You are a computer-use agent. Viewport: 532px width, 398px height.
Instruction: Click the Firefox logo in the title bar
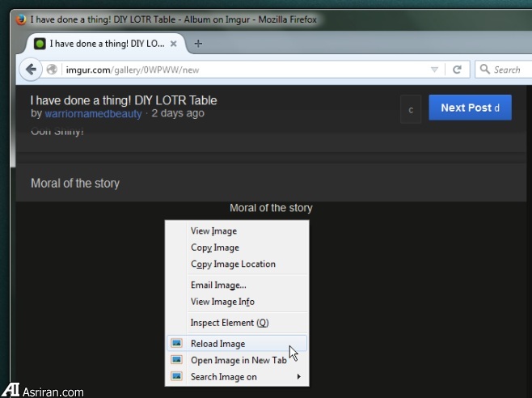tap(21, 18)
